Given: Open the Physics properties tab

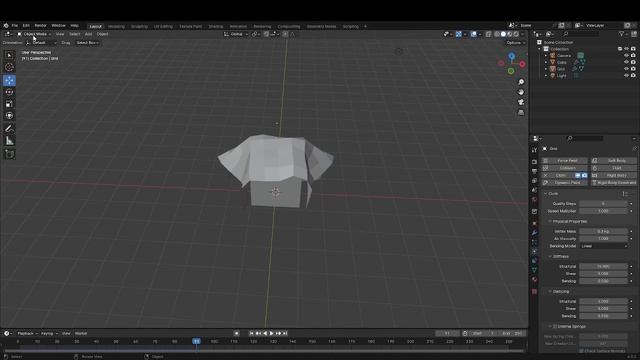Looking at the screenshot, I should pyautogui.click(x=534, y=251).
